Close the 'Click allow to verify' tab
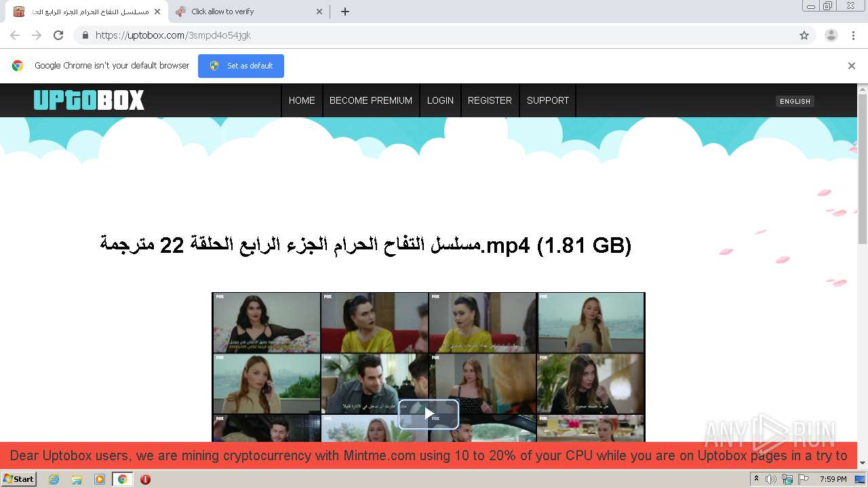This screenshot has height=488, width=868. click(320, 12)
